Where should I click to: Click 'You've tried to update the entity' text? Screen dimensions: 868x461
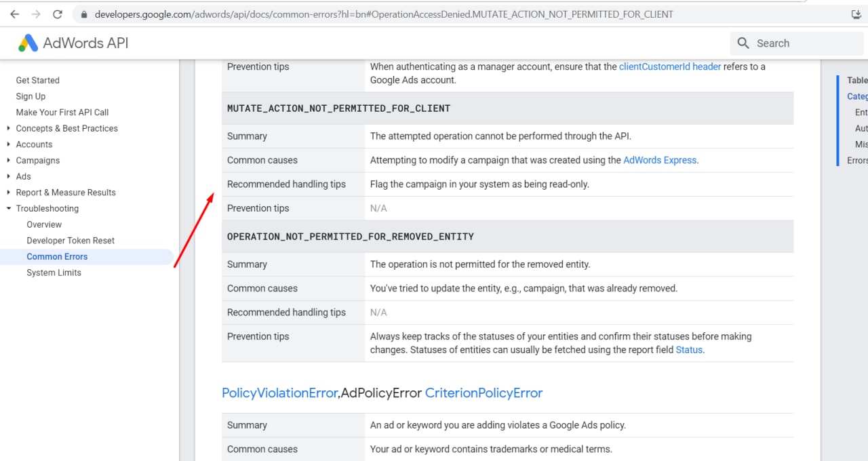pos(524,288)
